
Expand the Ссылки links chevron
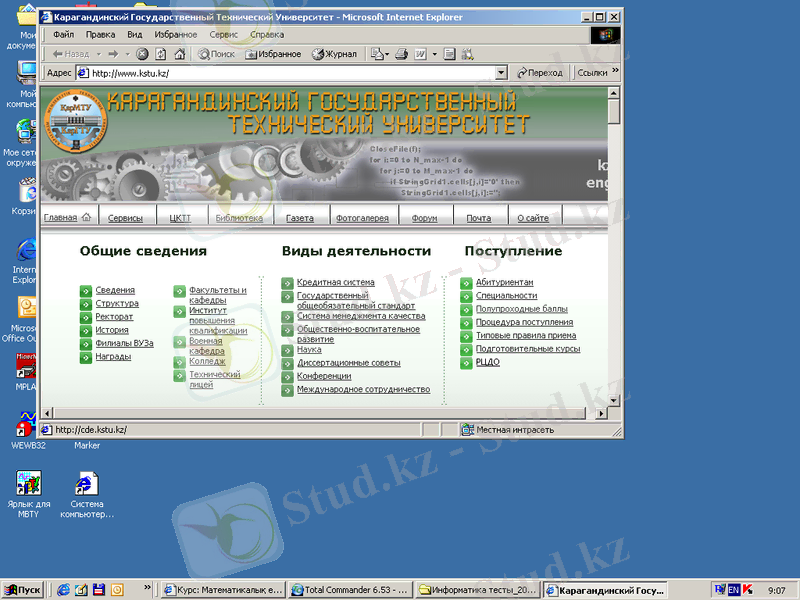[614, 72]
